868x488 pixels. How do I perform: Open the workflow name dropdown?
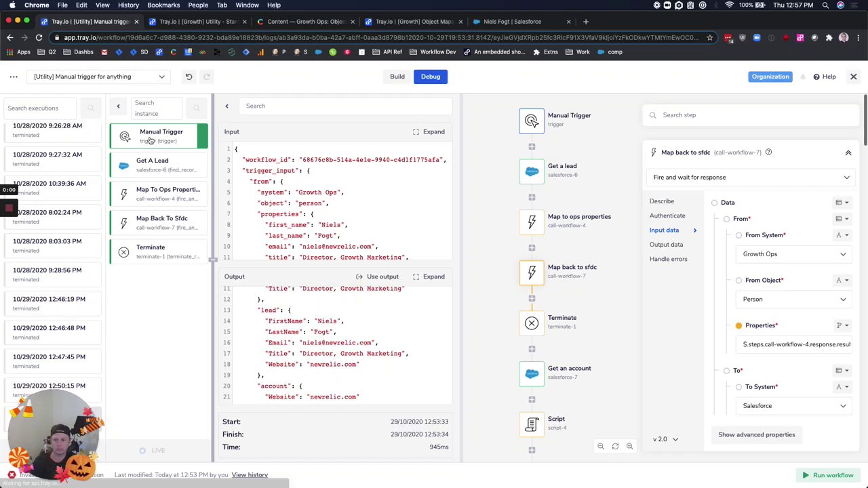coord(99,77)
